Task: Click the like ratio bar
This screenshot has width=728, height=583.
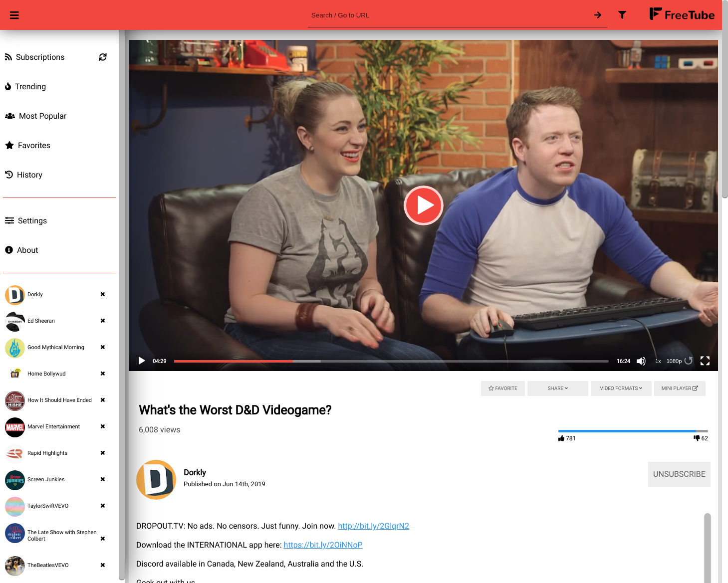Action: pos(633,431)
